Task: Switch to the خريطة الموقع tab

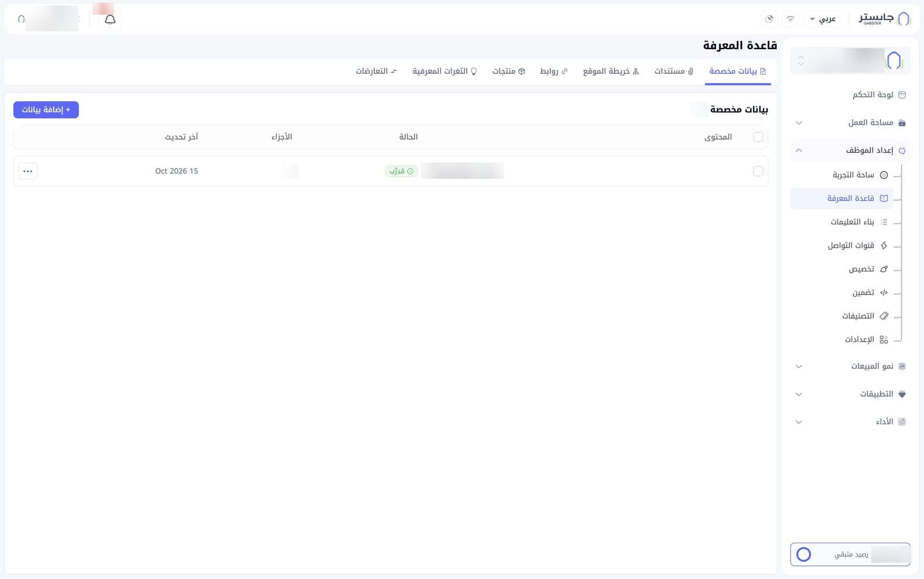Action: 611,72
